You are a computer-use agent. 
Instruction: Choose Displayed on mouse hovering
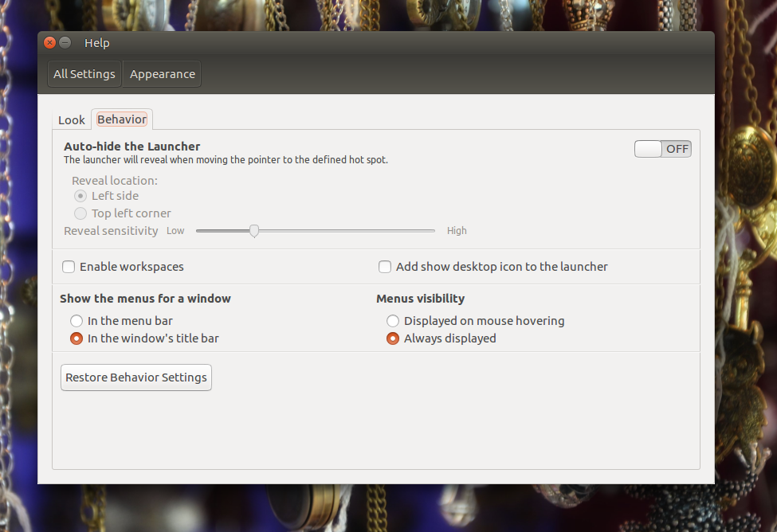(393, 321)
